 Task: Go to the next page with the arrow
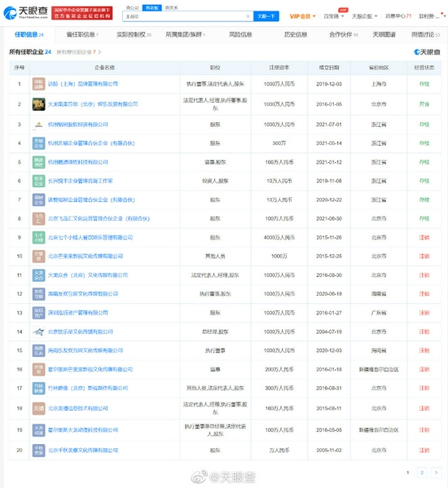pyautogui.click(x=436, y=473)
